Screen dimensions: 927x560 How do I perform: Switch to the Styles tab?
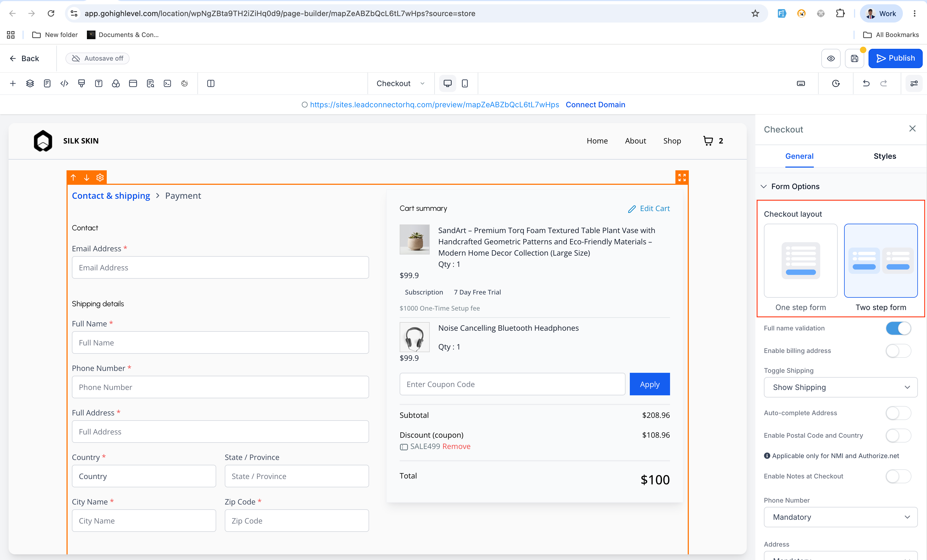[x=885, y=156]
